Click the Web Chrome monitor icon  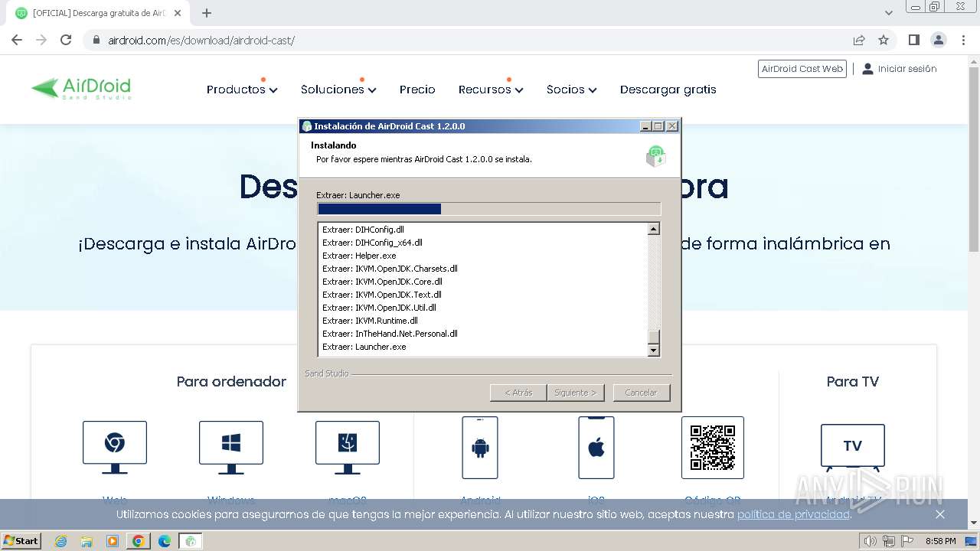pyautogui.click(x=115, y=448)
